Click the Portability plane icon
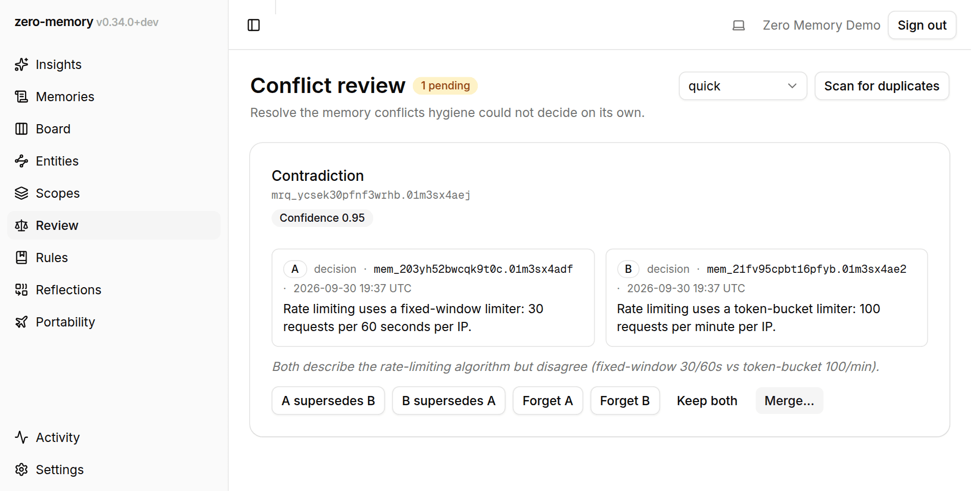Viewport: 980px width, 491px height. click(x=21, y=322)
